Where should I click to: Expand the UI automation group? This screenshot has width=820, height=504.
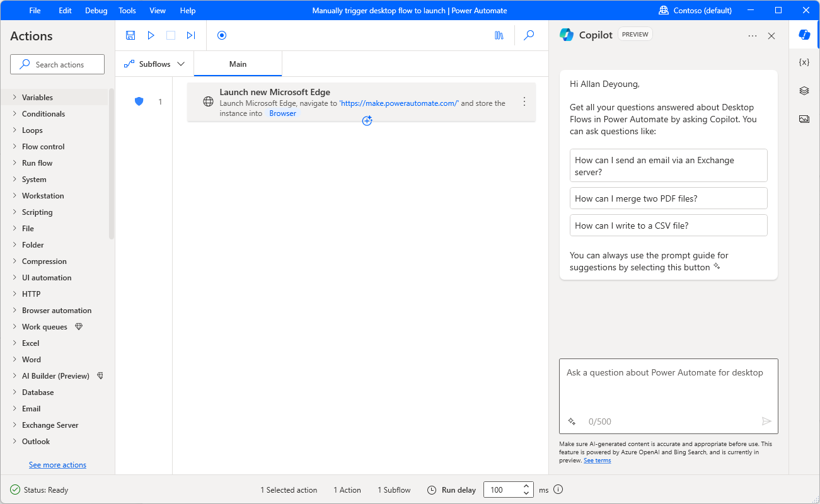point(14,277)
